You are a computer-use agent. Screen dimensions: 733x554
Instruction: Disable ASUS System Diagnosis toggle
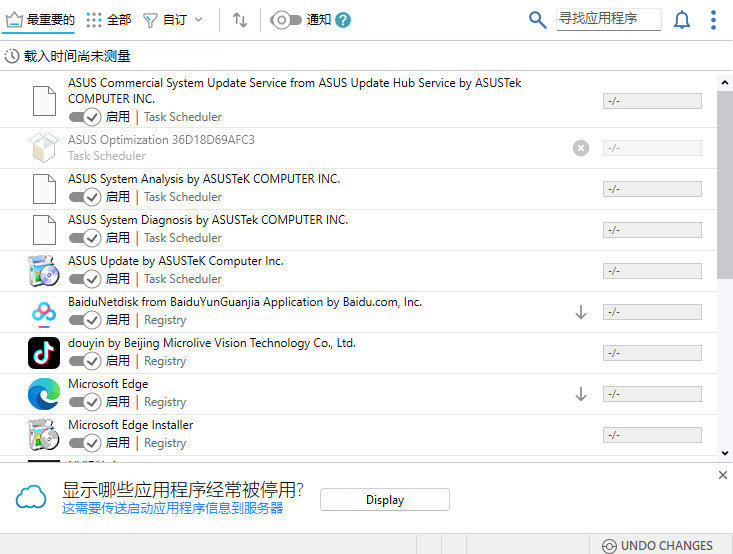(x=85, y=238)
